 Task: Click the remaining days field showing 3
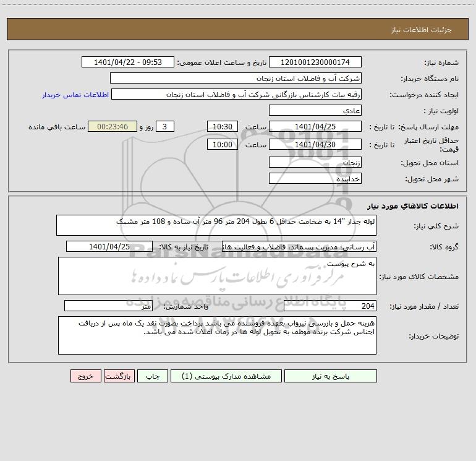click(165, 126)
